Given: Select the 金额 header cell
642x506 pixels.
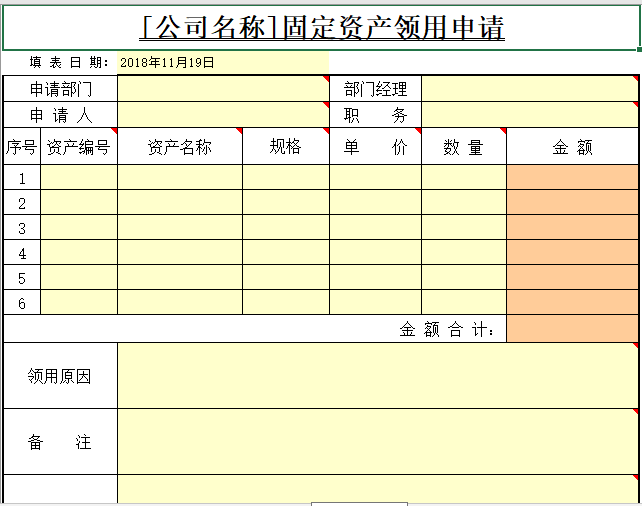Looking at the screenshot, I should 572,147.
